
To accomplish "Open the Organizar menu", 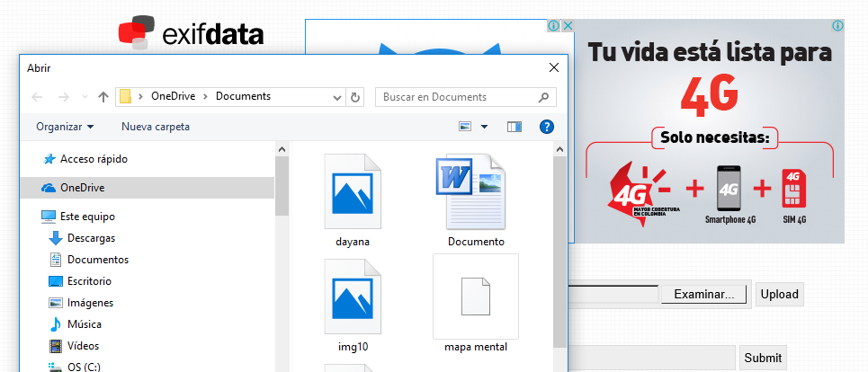I will click(x=65, y=127).
